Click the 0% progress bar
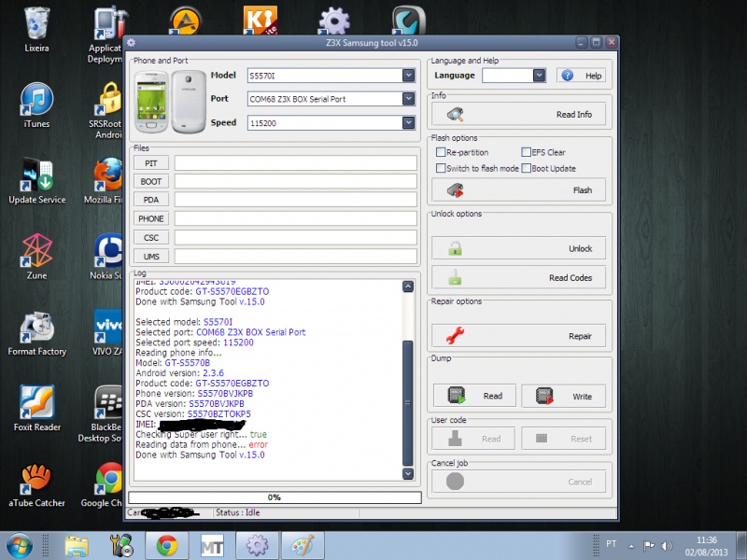747x560 pixels. pos(275,497)
